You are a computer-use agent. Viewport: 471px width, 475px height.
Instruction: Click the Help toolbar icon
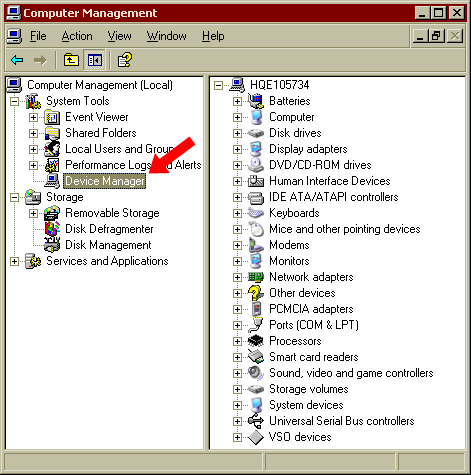tap(125, 60)
